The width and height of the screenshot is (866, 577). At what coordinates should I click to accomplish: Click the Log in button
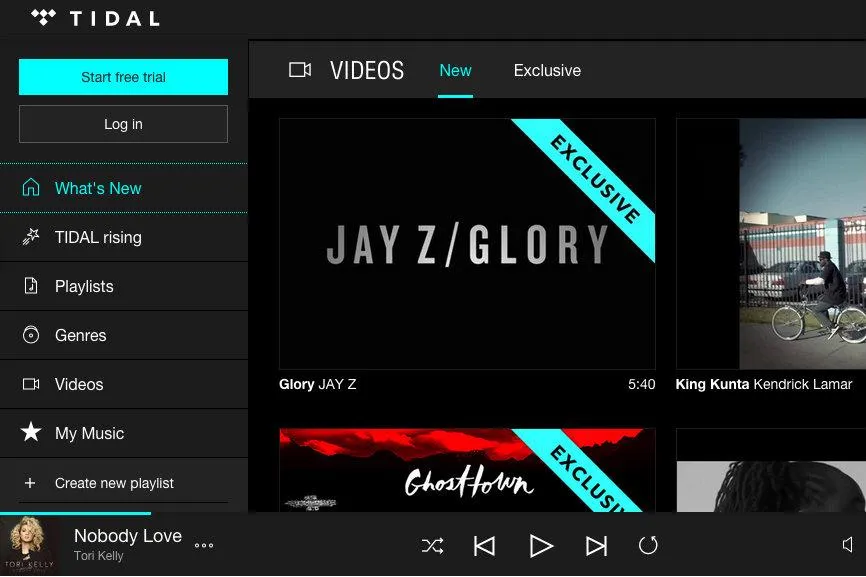(123, 124)
